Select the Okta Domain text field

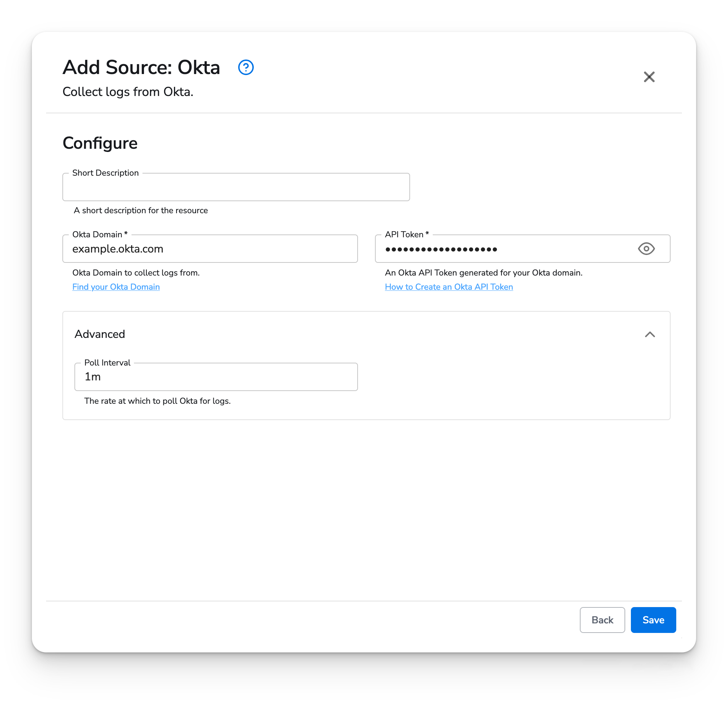click(210, 249)
